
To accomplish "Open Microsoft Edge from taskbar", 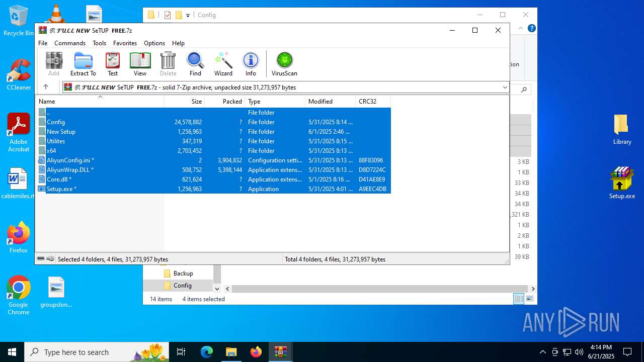I will (207, 352).
